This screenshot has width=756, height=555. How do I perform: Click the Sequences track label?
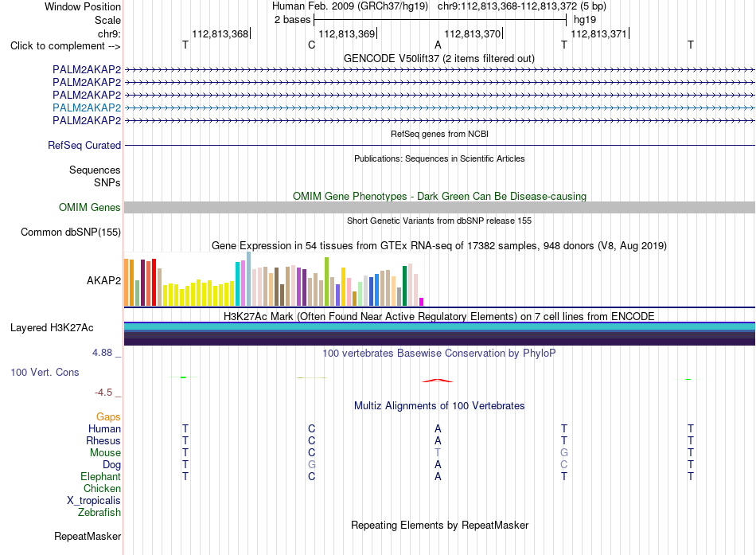[95, 170]
